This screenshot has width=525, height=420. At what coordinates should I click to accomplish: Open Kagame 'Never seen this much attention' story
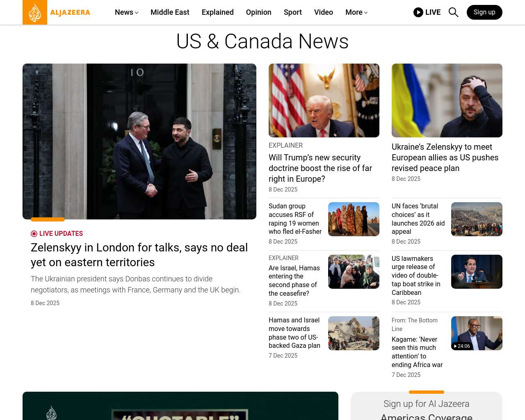(x=417, y=352)
